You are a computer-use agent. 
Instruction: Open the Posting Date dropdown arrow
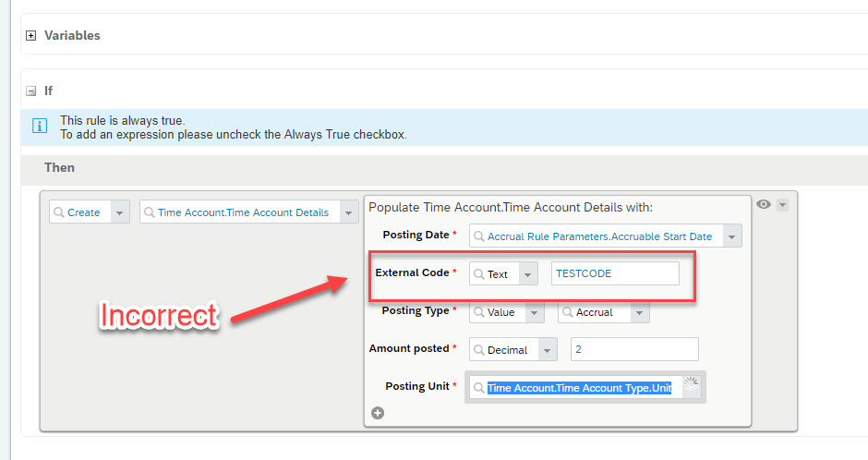[x=732, y=236]
